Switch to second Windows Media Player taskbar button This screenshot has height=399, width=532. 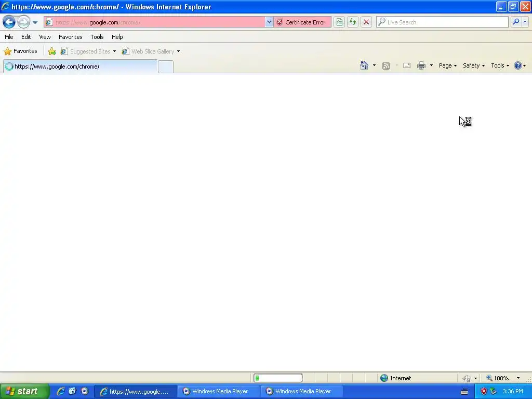click(301, 392)
